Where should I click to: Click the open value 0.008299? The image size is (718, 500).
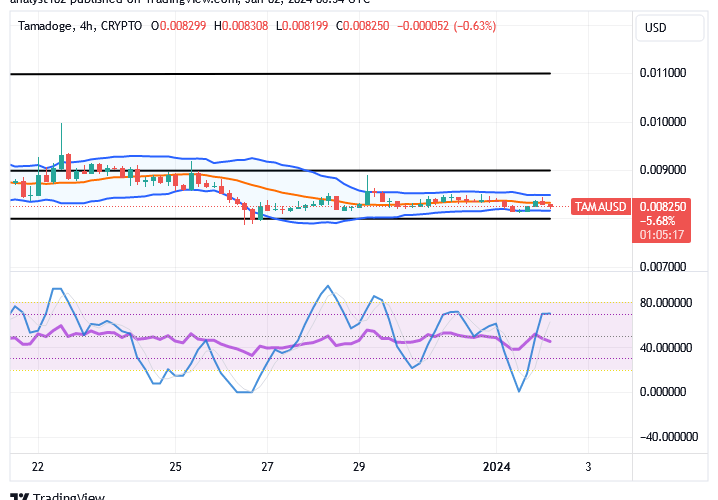coord(183,26)
